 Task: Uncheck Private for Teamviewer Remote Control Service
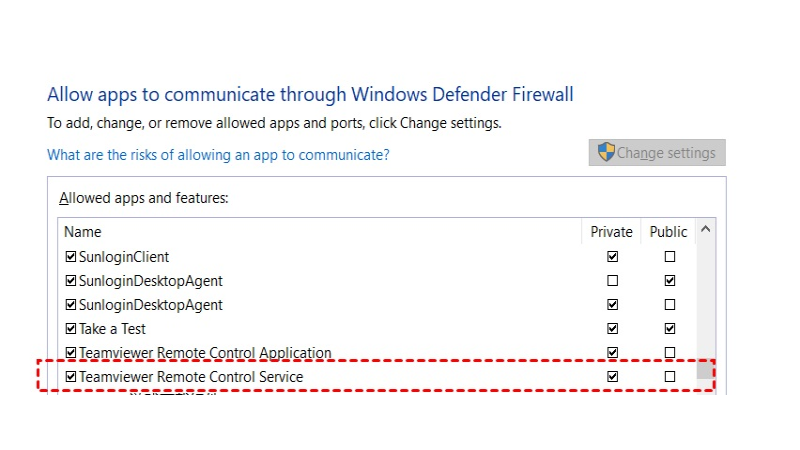click(x=612, y=377)
